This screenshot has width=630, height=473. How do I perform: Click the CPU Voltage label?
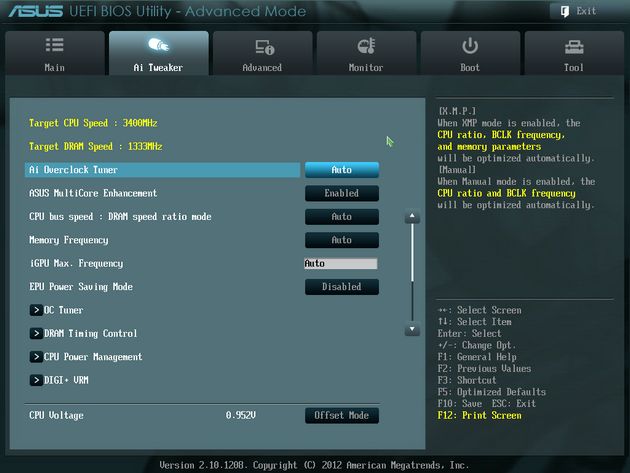point(56,415)
